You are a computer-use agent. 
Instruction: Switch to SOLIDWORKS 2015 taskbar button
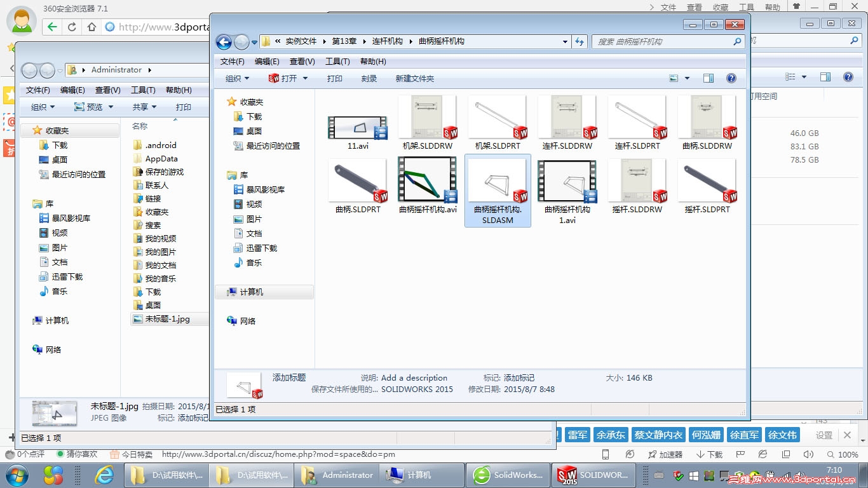(593, 475)
